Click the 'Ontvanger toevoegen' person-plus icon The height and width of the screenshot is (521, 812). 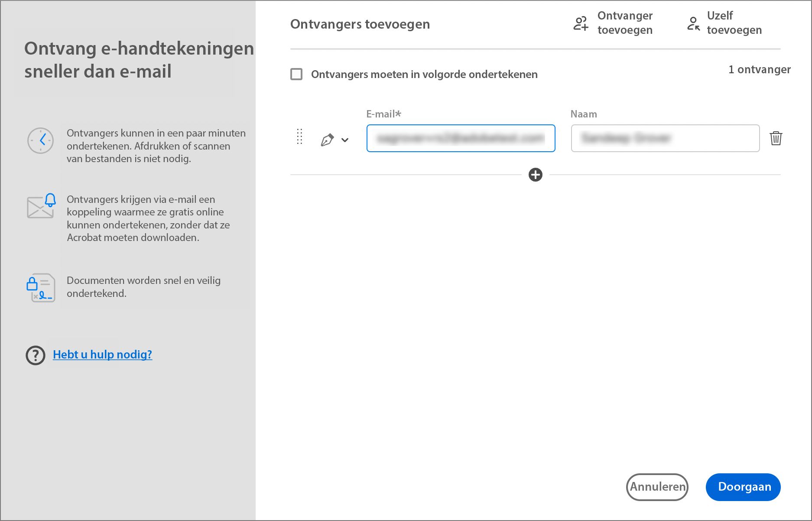(x=581, y=23)
